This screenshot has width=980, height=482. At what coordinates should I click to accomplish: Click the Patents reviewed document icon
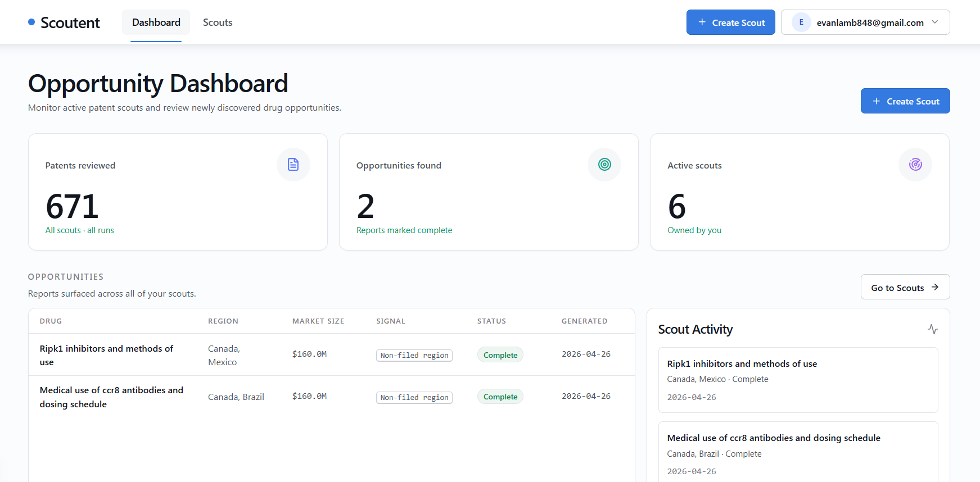click(293, 165)
